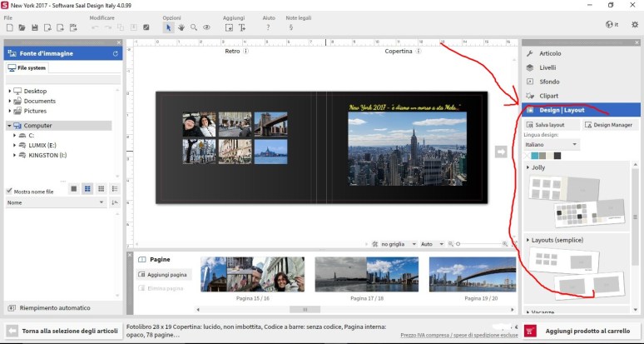Switch file view to list mode
The height and width of the screenshot is (344, 644).
[x=115, y=189]
